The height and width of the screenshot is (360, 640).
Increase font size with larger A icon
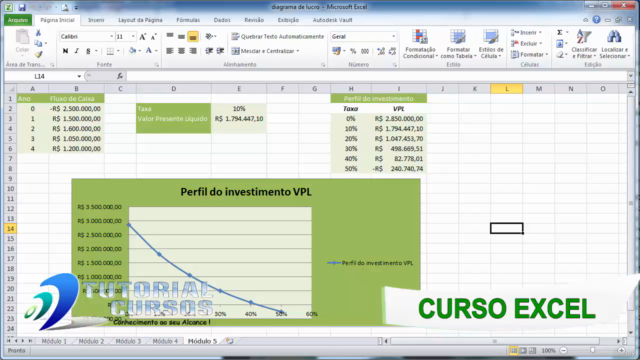coord(142,37)
